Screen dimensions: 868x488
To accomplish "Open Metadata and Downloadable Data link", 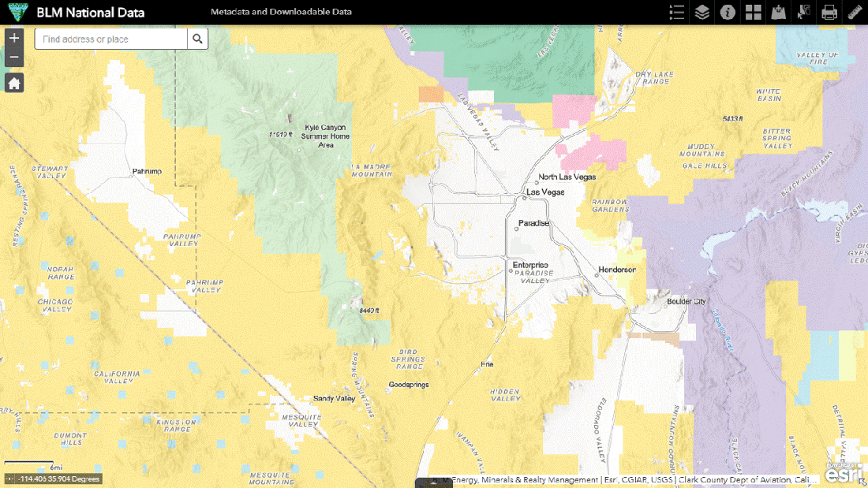I will pyautogui.click(x=281, y=12).
